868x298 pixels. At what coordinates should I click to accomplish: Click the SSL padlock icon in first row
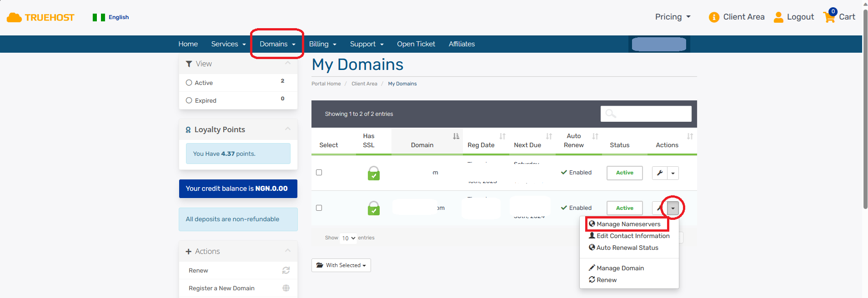[374, 173]
